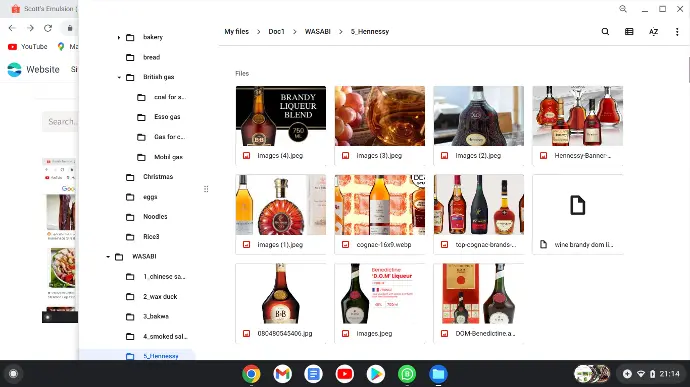Viewport: 690px width, 387px height.
Task: Select the bread folder
Action: (151, 57)
